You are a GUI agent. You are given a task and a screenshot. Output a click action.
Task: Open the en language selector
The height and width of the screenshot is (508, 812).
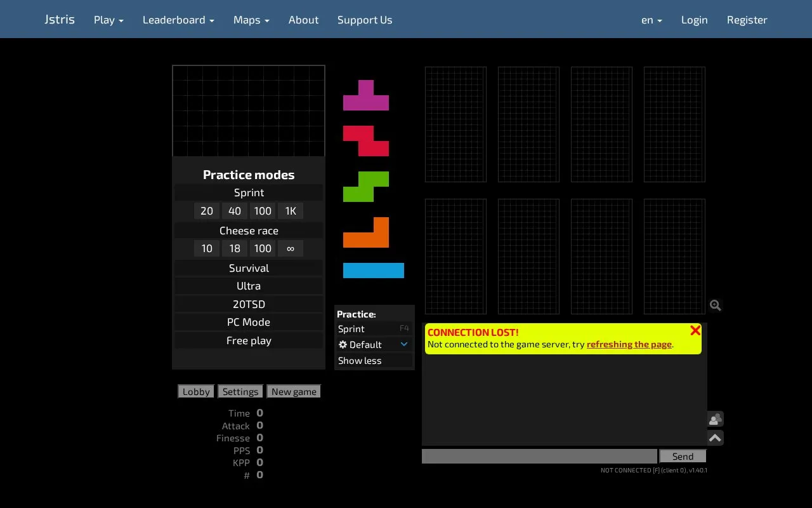click(652, 20)
